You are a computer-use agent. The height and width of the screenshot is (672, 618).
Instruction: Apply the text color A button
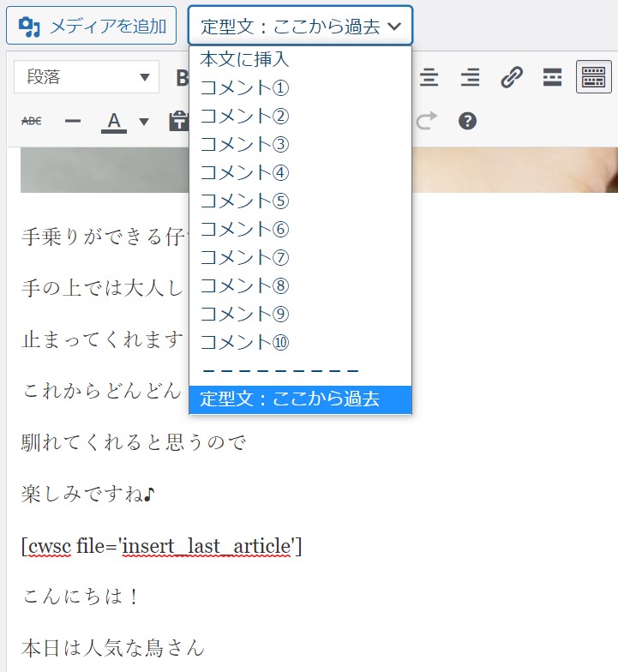click(114, 121)
